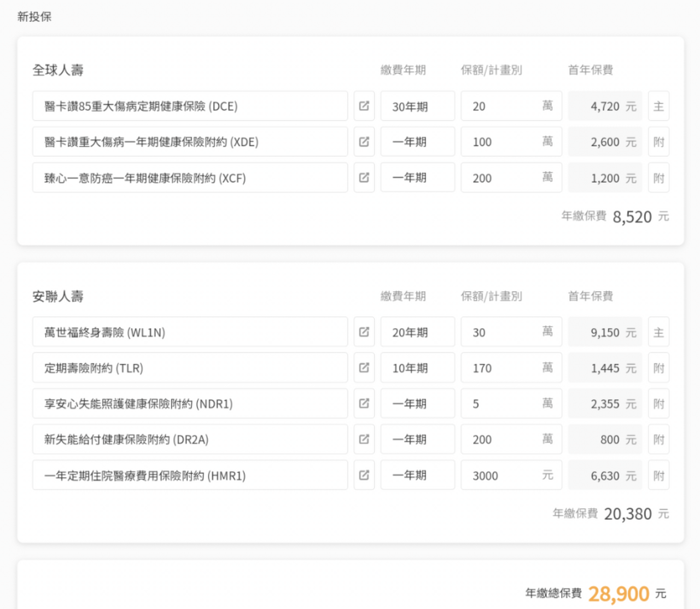Open 10年期 payment term dropdown for TLR
Viewport: 700px width, 609px height.
417,368
